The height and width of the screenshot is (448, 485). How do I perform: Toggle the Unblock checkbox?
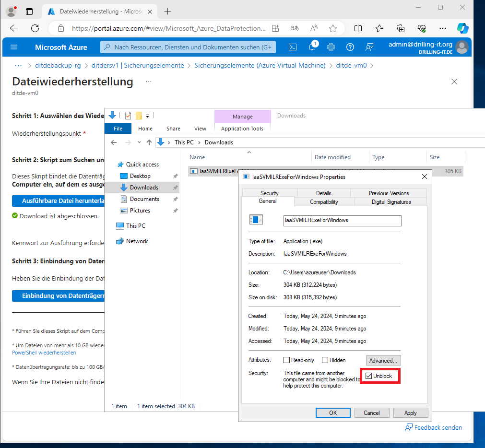(x=368, y=376)
